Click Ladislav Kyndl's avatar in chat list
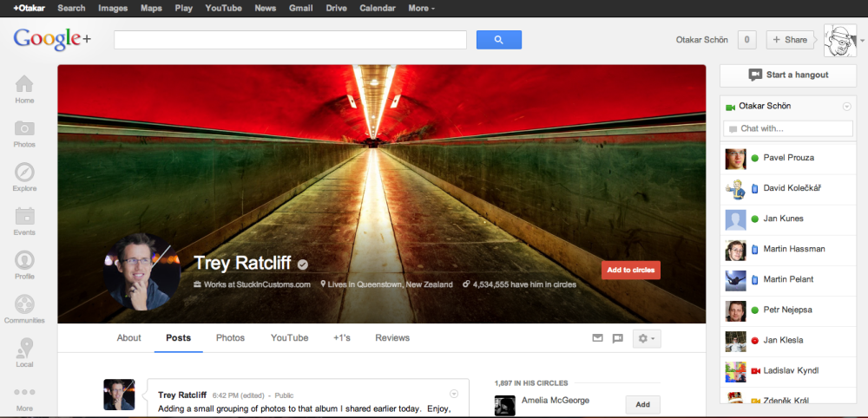This screenshot has width=868, height=418. pos(736,371)
